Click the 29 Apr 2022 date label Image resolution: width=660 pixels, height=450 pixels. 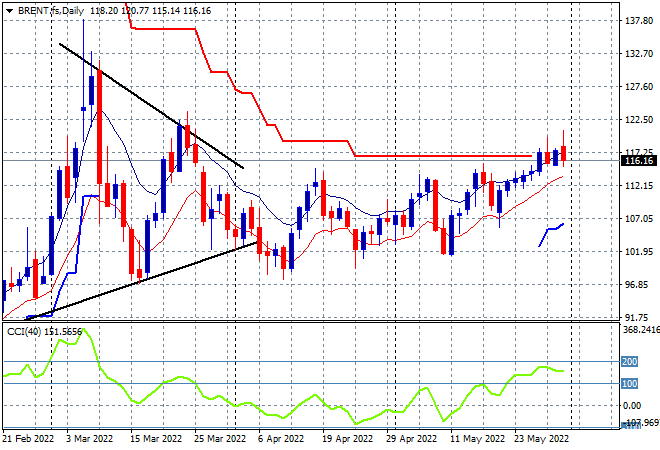[411, 439]
